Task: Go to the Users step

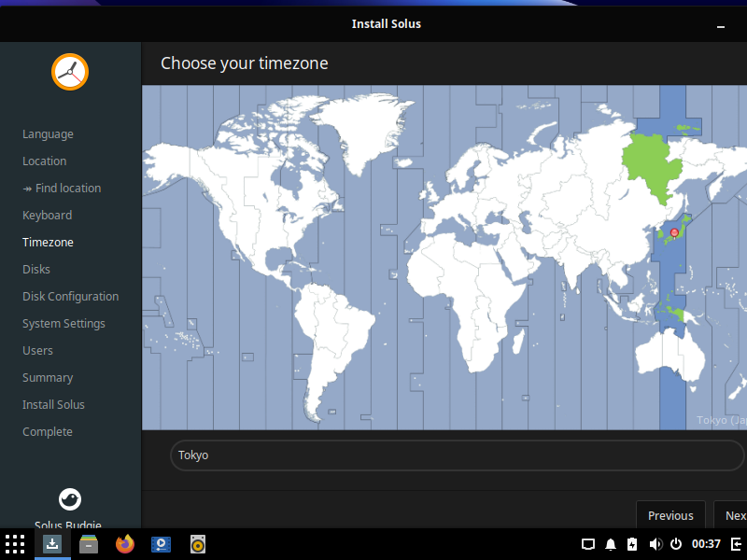Action: (37, 351)
